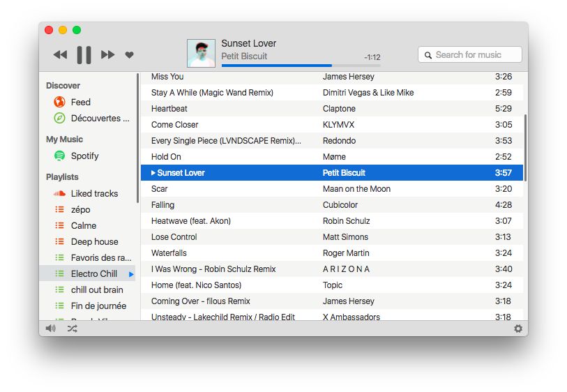Click the 5:29 duration of Heartbeat
The image size is (567, 392).
pyautogui.click(x=504, y=109)
